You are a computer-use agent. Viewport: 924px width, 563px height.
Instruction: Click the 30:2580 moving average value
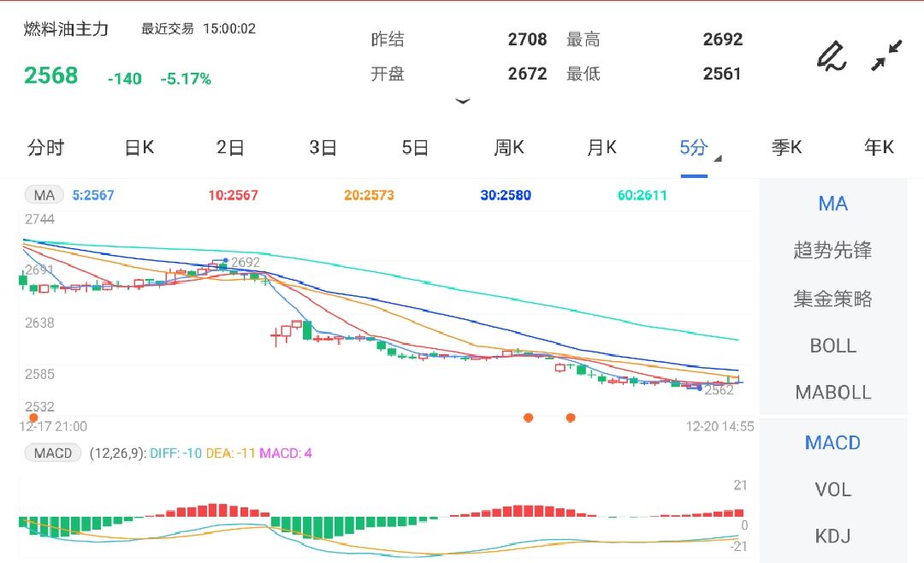point(506,195)
